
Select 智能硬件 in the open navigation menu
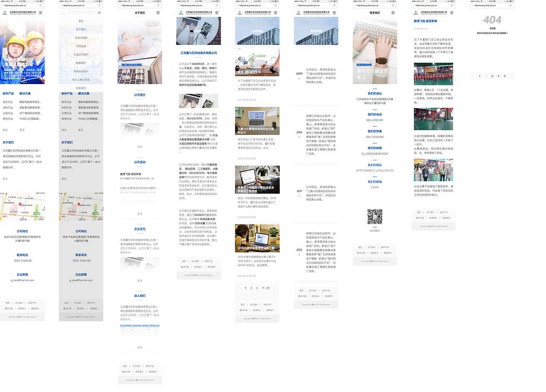click(81, 63)
